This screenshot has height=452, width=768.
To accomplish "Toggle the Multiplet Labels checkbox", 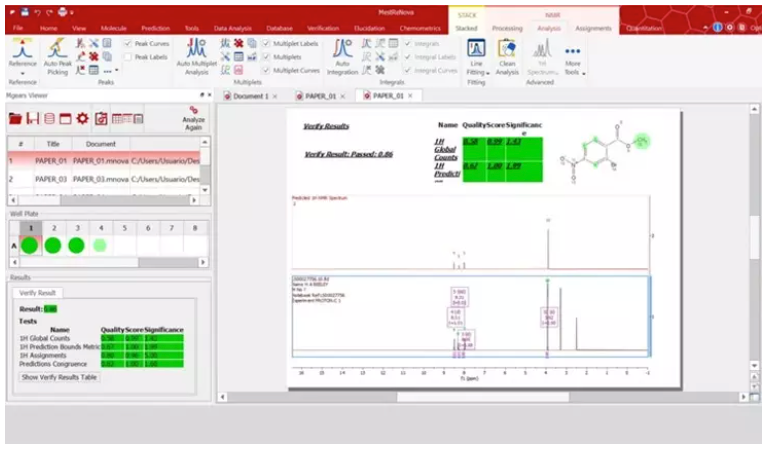I will click(x=265, y=44).
